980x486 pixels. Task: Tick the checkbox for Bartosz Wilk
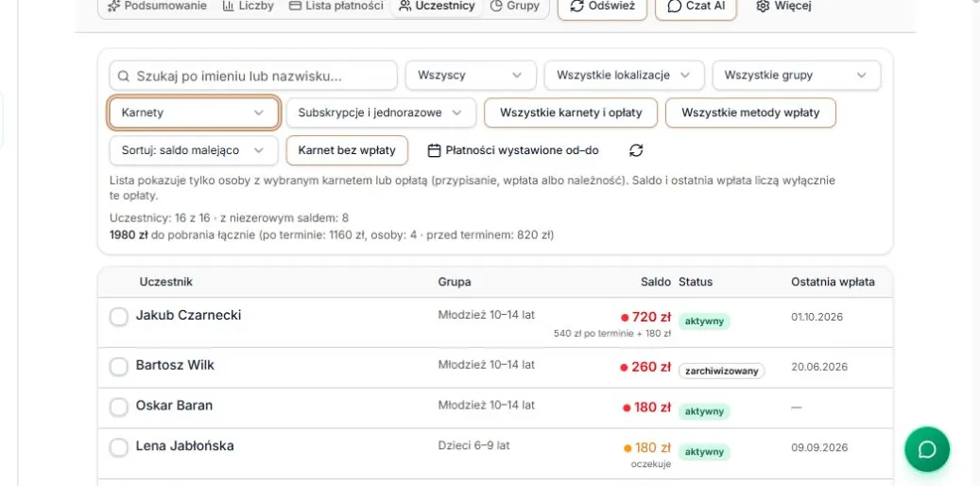point(119,367)
